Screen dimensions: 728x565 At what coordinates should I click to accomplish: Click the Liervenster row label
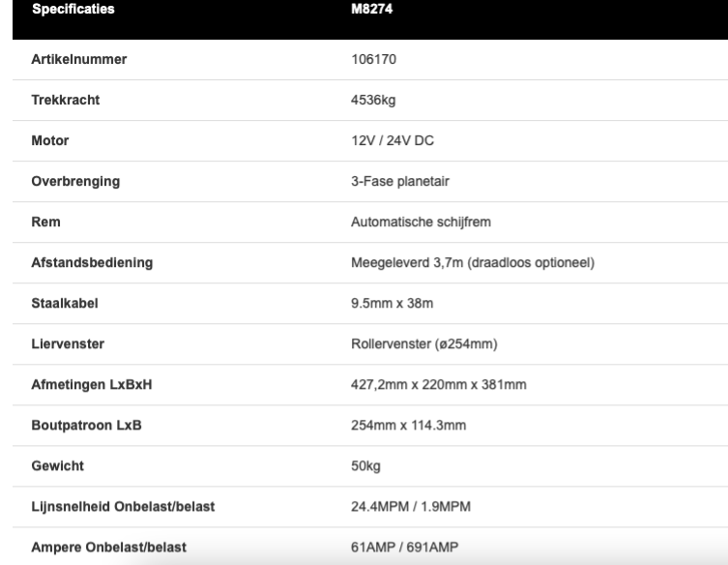click(x=69, y=343)
